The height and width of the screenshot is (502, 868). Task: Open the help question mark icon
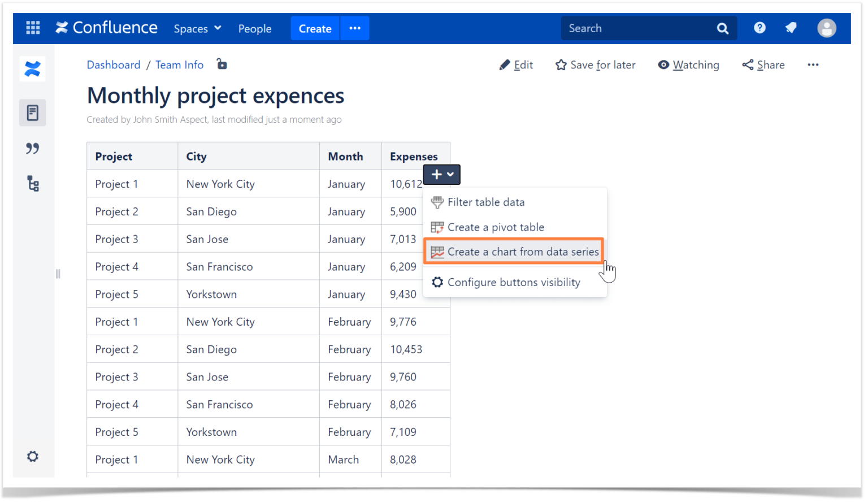tap(759, 27)
